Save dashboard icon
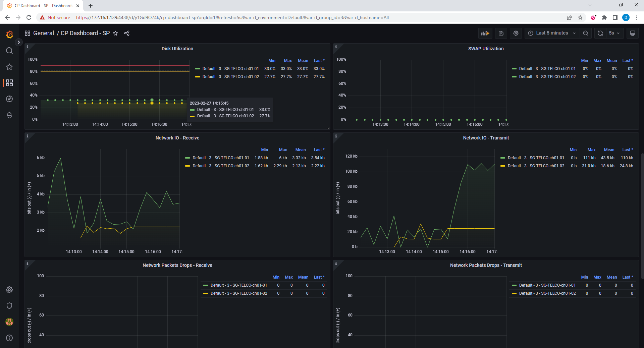The image size is (644, 348). point(501,33)
